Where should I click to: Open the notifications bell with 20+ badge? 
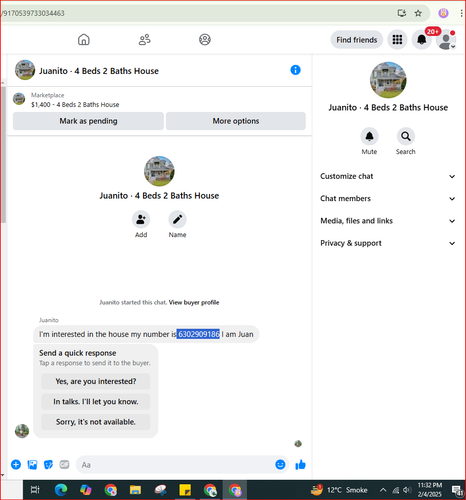[x=422, y=40]
